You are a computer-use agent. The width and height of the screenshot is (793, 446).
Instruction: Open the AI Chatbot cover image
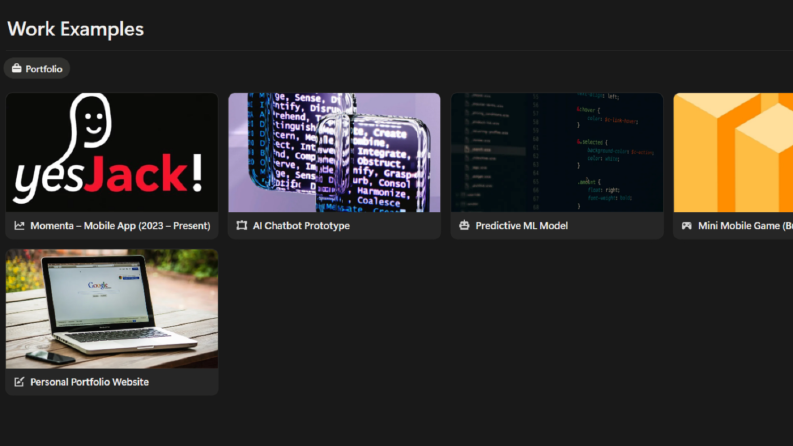334,152
